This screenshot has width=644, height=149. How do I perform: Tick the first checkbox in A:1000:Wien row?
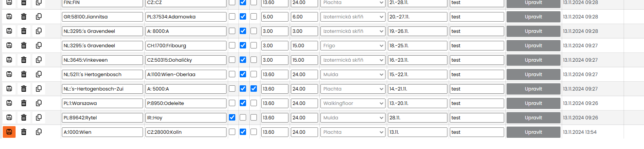pyautogui.click(x=232, y=132)
